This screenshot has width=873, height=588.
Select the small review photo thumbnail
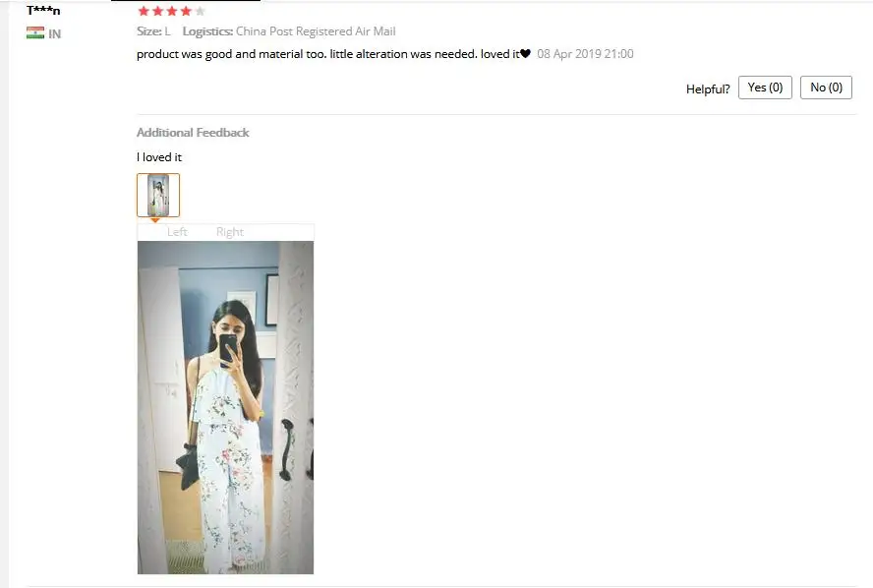158,195
